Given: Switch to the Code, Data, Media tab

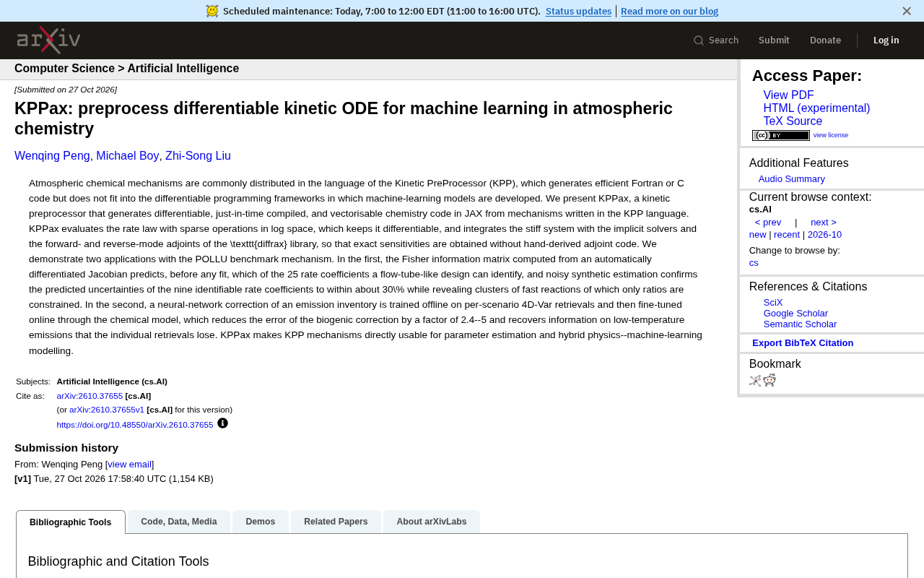Looking at the screenshot, I should coord(179,522).
